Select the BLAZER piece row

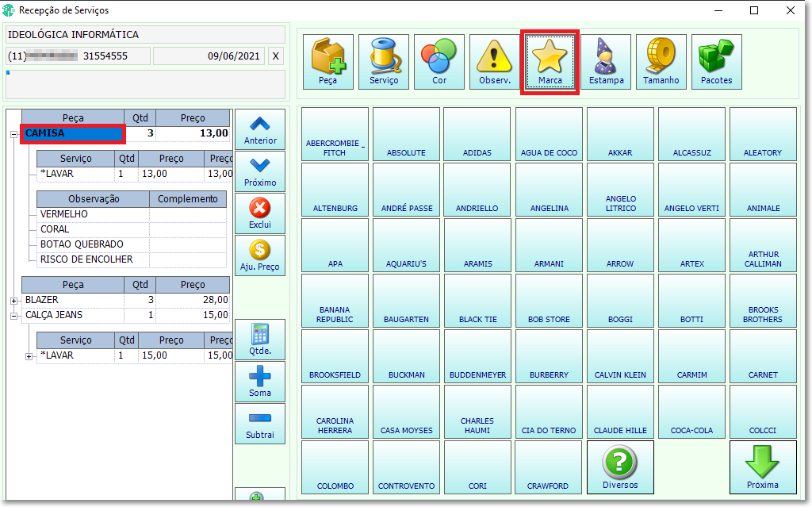pyautogui.click(x=125, y=300)
